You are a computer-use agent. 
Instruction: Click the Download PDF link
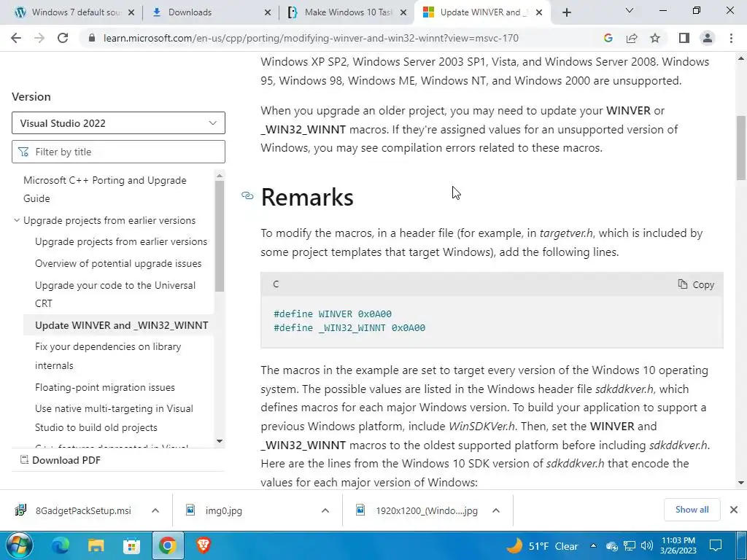tap(61, 460)
